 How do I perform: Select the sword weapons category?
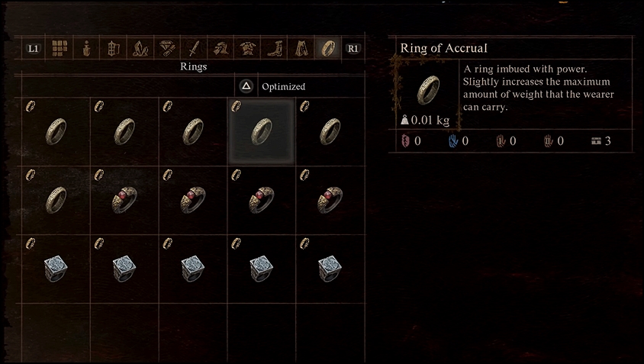(194, 49)
